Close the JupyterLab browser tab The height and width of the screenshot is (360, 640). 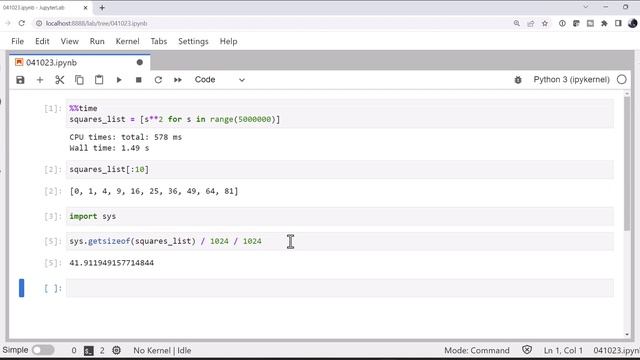pos(85,7)
